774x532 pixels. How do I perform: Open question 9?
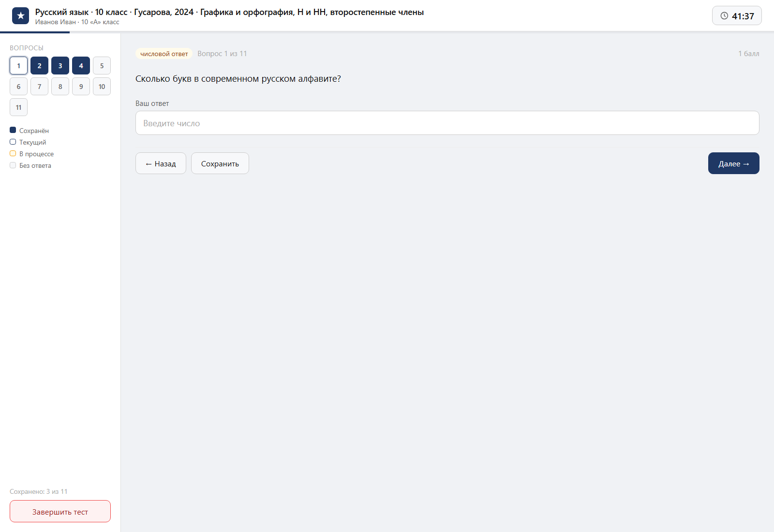pyautogui.click(x=81, y=87)
